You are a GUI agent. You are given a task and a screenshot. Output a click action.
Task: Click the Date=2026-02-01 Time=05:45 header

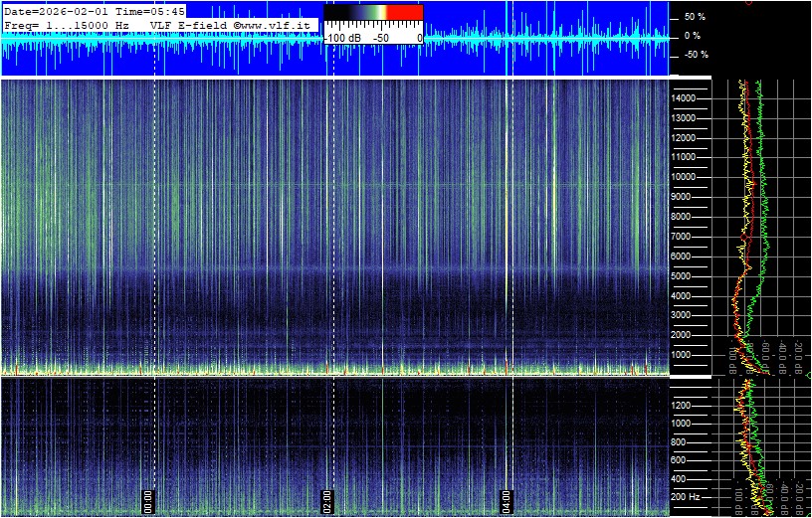[95, 11]
